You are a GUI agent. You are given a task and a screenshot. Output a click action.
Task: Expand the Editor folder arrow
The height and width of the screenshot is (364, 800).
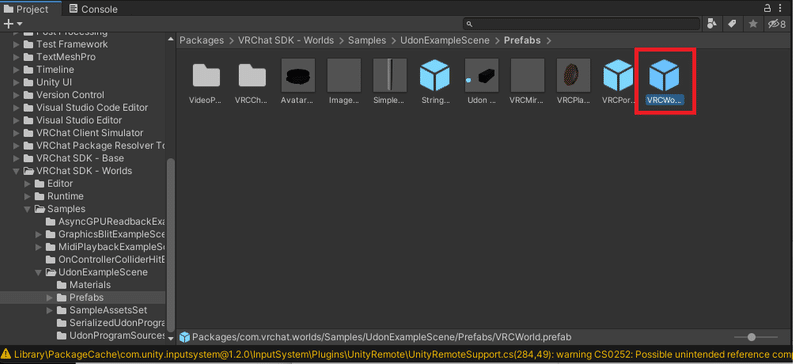click(28, 184)
